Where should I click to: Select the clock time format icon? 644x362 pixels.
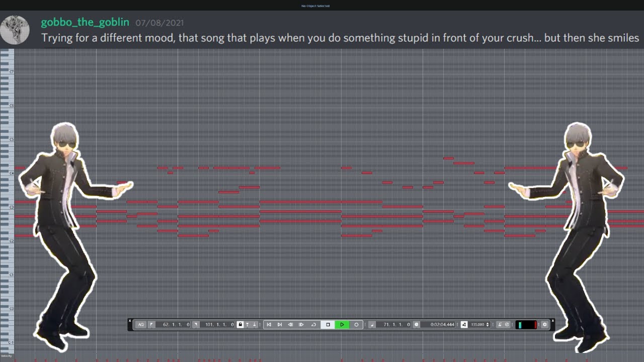tap(416, 324)
